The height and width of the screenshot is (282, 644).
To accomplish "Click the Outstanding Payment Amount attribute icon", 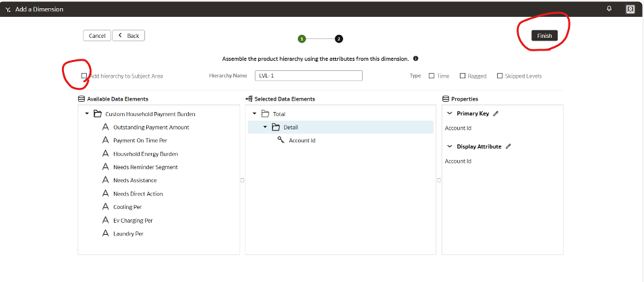I will [x=105, y=127].
